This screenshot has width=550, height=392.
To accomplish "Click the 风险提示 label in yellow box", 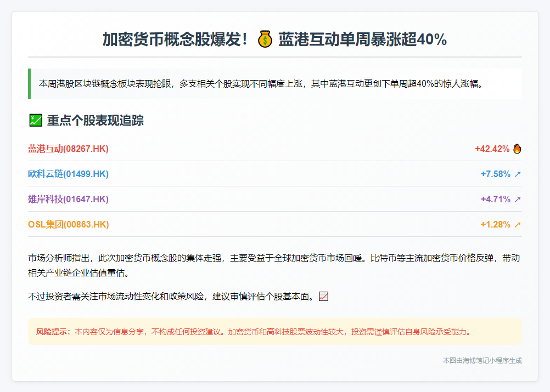I will pyautogui.click(x=53, y=332).
